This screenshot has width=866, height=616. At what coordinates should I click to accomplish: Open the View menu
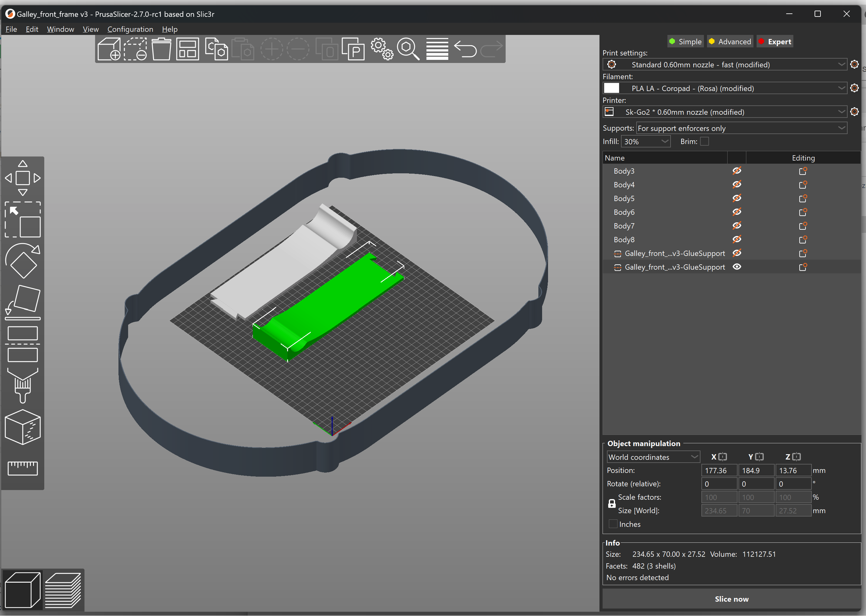point(91,29)
